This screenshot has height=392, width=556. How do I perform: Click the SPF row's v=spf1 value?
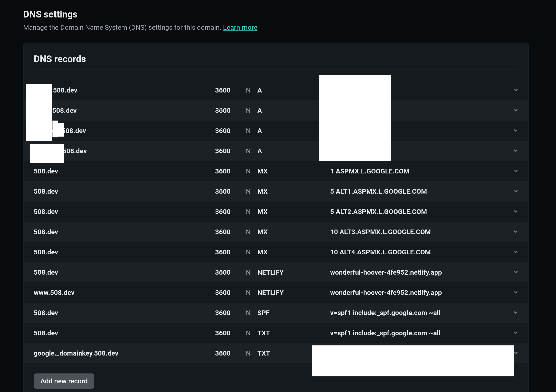(x=385, y=313)
